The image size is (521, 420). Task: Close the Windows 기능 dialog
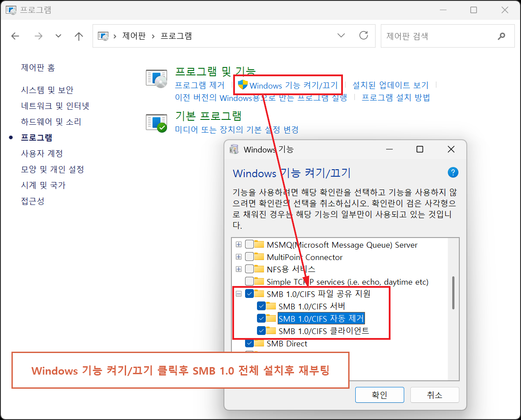(451, 149)
